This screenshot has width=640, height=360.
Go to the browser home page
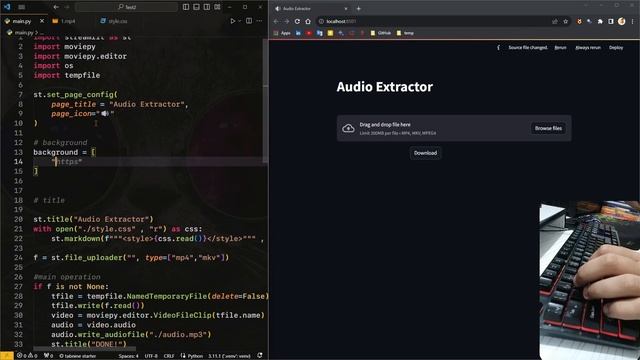click(308, 21)
